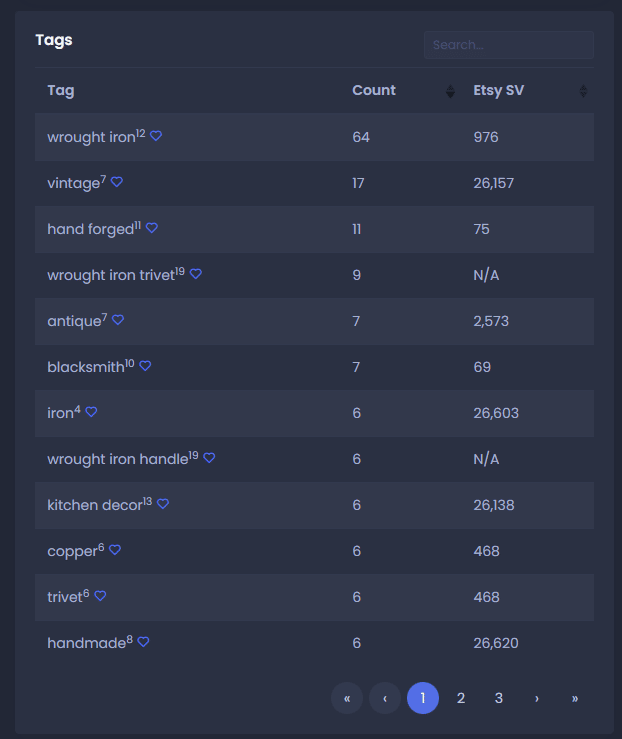Click the tags Search input field

pyautogui.click(x=509, y=45)
